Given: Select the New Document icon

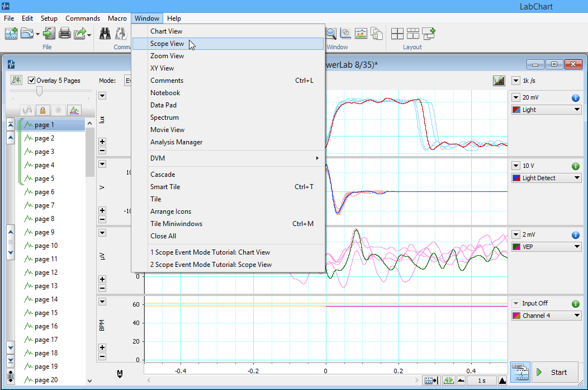Looking at the screenshot, I should [x=12, y=34].
